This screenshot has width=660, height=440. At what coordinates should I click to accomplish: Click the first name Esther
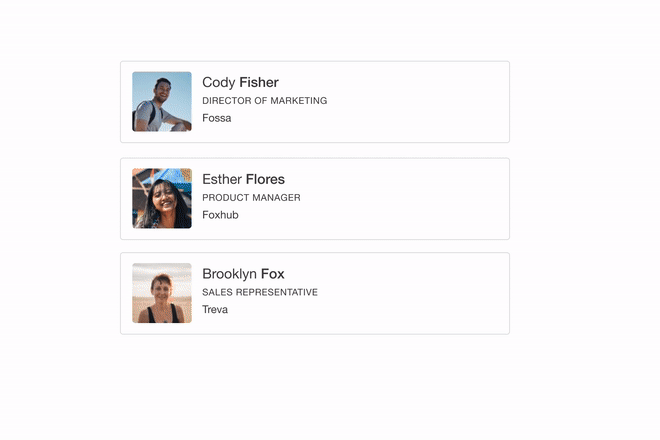click(222, 179)
